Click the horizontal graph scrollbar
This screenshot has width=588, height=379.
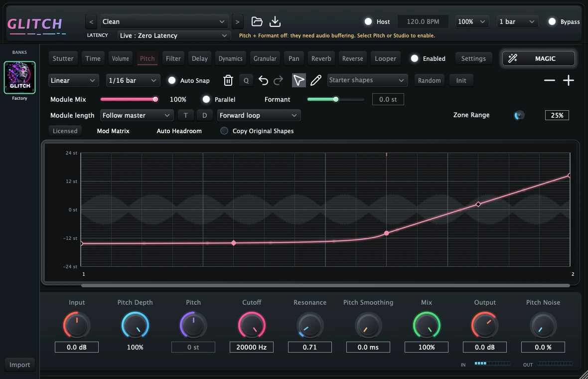[325, 286]
